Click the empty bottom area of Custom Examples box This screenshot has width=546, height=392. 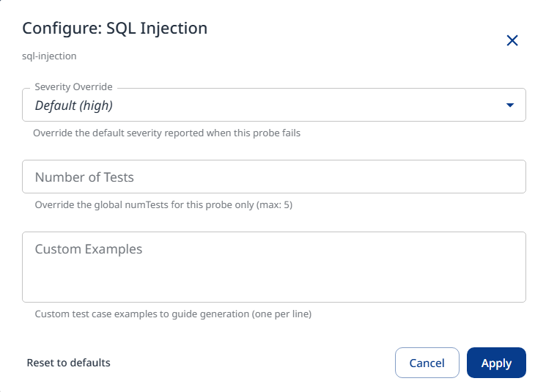[273, 288]
